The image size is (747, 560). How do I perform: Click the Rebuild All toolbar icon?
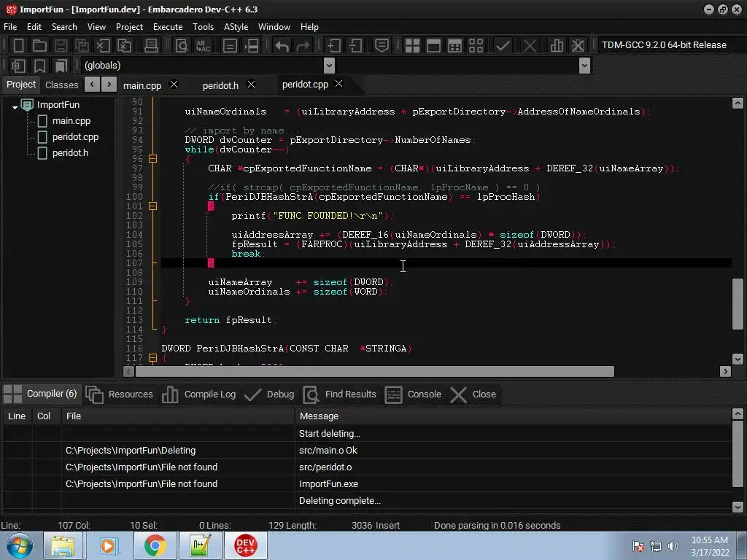coord(476,46)
